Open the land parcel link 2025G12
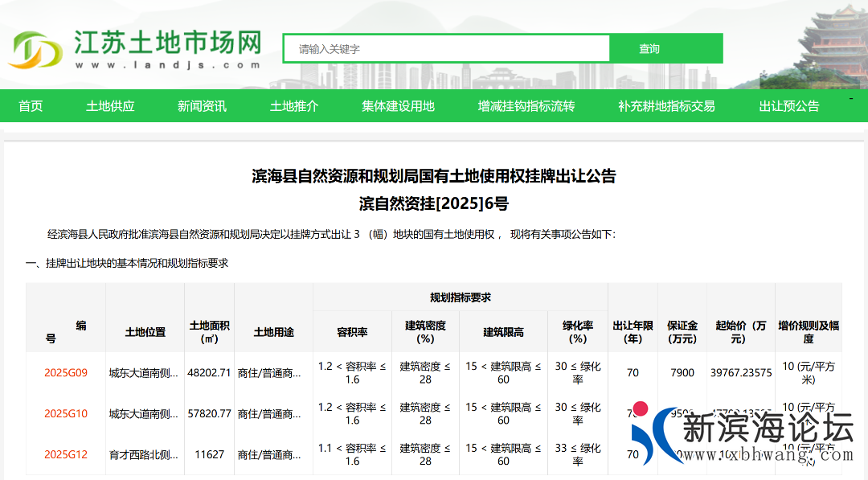 pos(66,455)
